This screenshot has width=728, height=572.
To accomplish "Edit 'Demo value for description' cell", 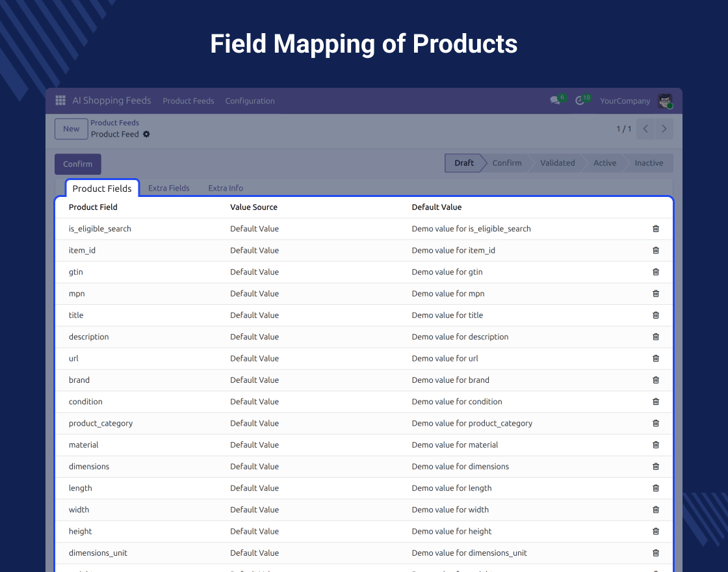I will [460, 337].
